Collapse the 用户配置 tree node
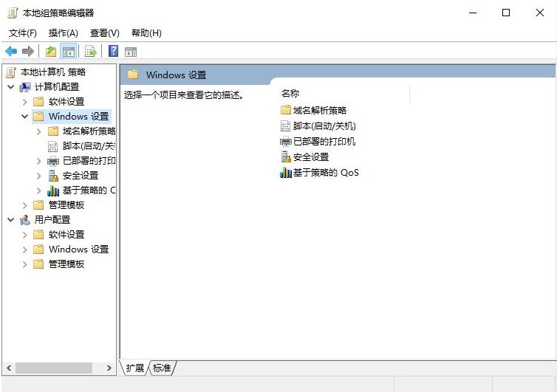The width and height of the screenshot is (557, 392). 11,220
